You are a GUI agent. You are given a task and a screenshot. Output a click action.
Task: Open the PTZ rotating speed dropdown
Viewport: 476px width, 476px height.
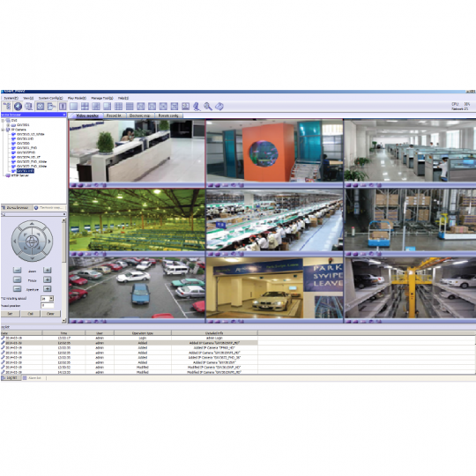coord(51,299)
